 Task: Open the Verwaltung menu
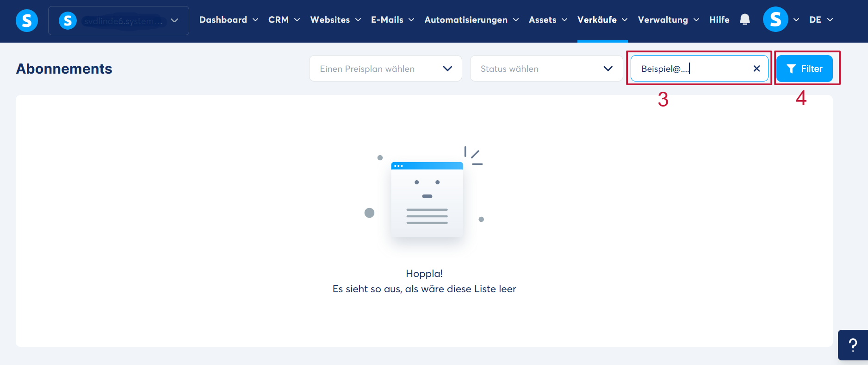click(669, 20)
